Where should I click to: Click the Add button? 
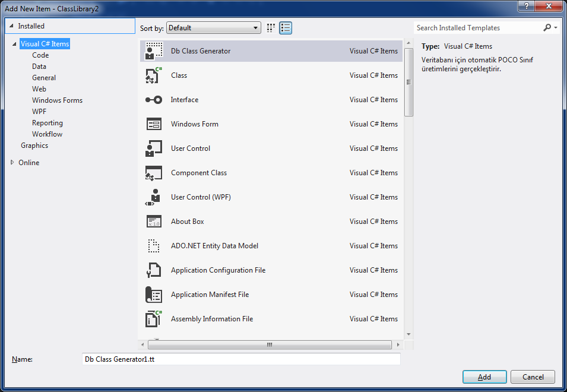(x=484, y=377)
